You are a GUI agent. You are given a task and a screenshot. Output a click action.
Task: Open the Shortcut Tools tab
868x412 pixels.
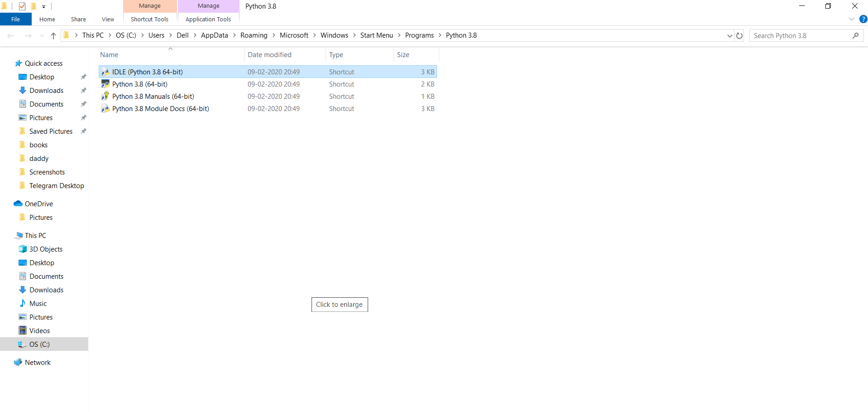coord(149,19)
